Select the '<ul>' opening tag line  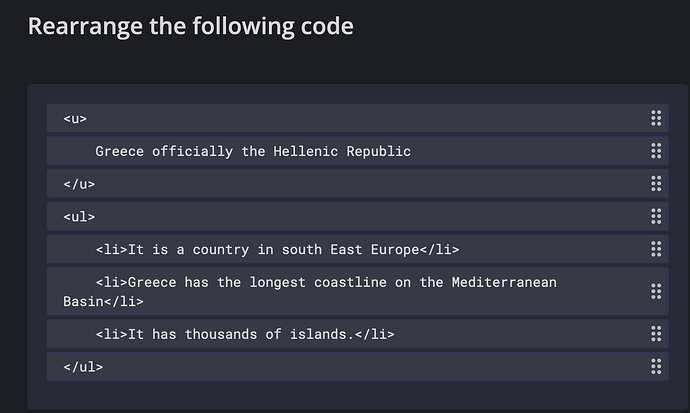click(x=358, y=216)
